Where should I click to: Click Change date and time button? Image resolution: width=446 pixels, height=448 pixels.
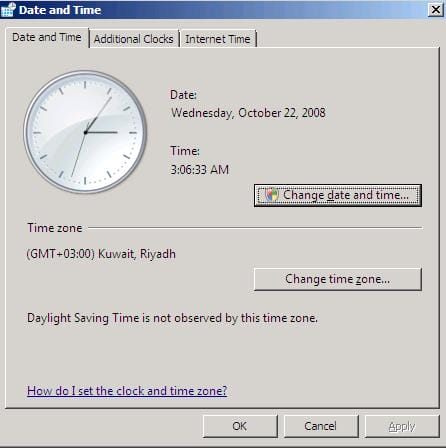click(x=338, y=195)
